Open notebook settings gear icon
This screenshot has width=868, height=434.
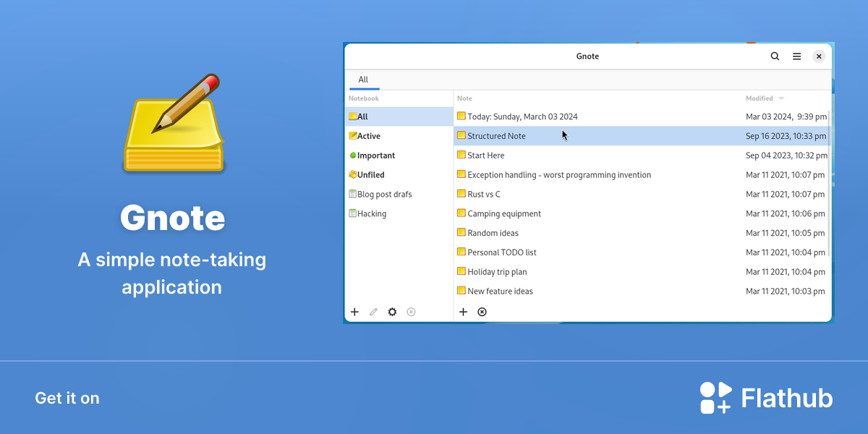pos(392,312)
